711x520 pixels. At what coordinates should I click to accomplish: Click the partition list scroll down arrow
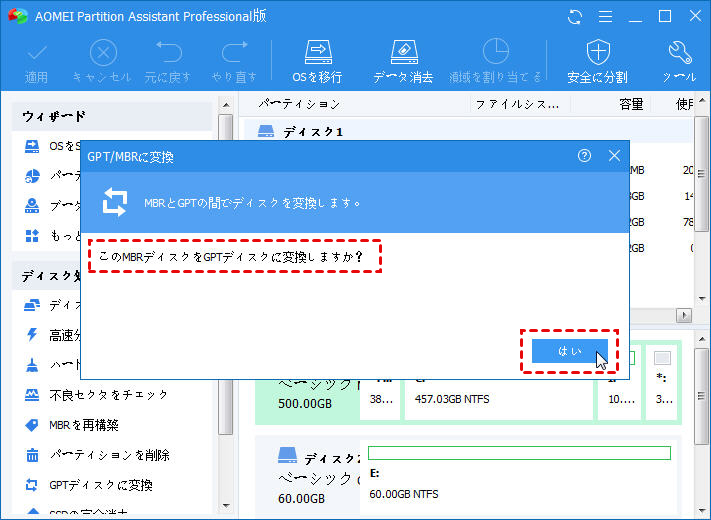pyautogui.click(x=702, y=298)
